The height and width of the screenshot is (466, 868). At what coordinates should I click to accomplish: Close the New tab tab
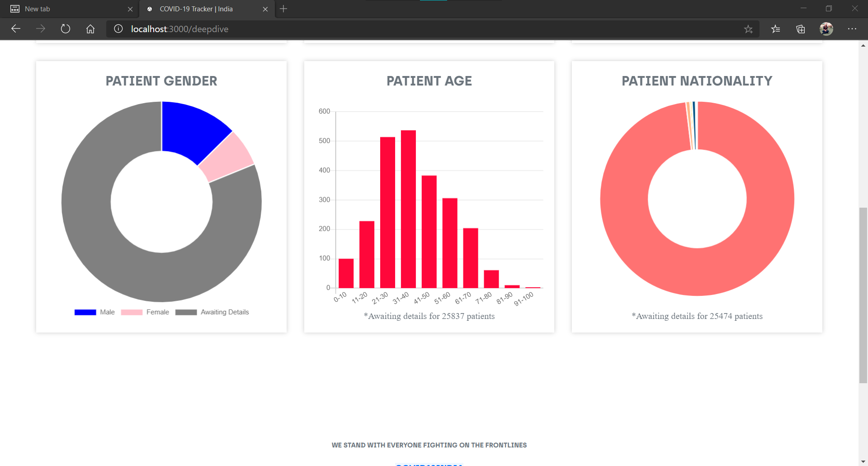130,9
